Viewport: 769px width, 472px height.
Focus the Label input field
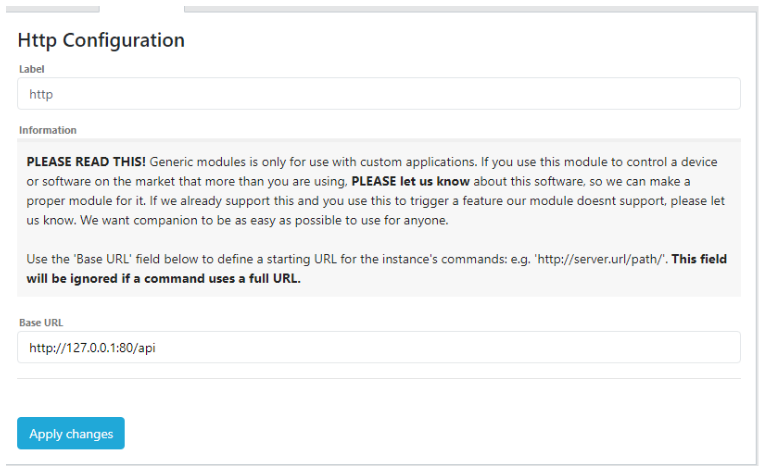[x=379, y=94]
